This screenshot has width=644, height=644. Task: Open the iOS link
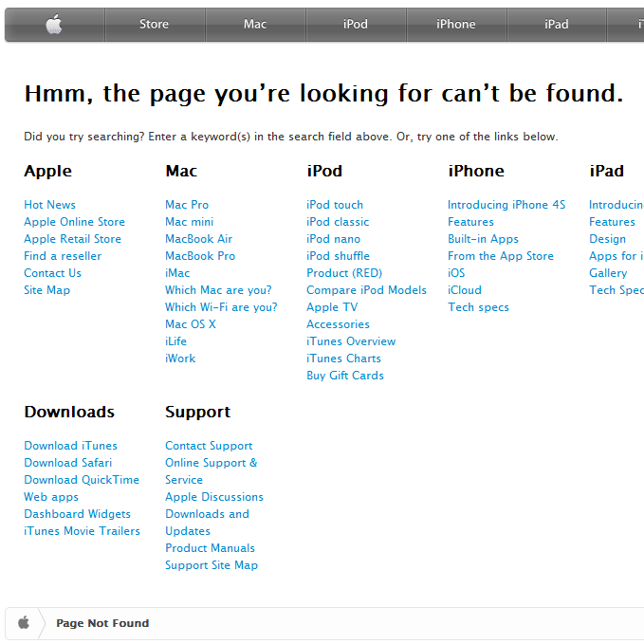coord(456,273)
